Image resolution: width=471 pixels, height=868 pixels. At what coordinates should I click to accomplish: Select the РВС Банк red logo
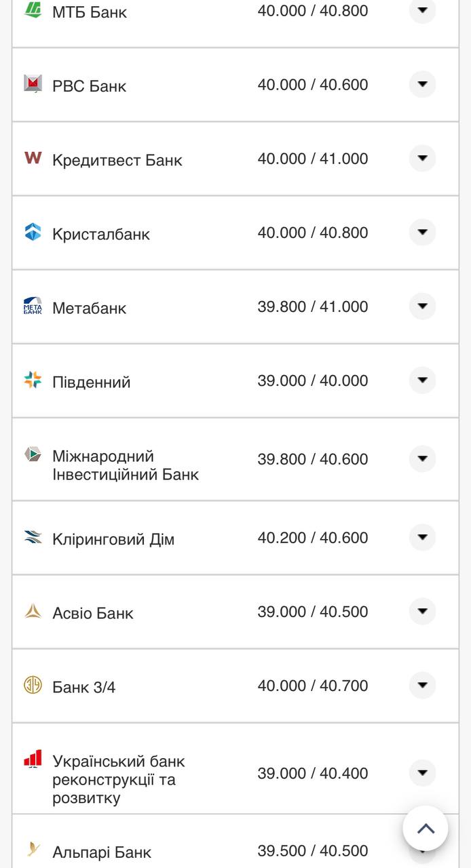coord(33,84)
